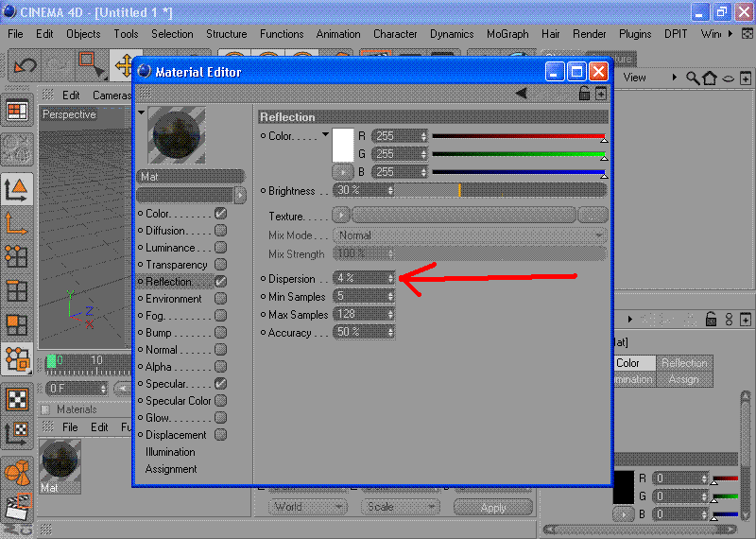Open the Render menu
Viewport: 756px width, 539px height.
pyautogui.click(x=589, y=34)
